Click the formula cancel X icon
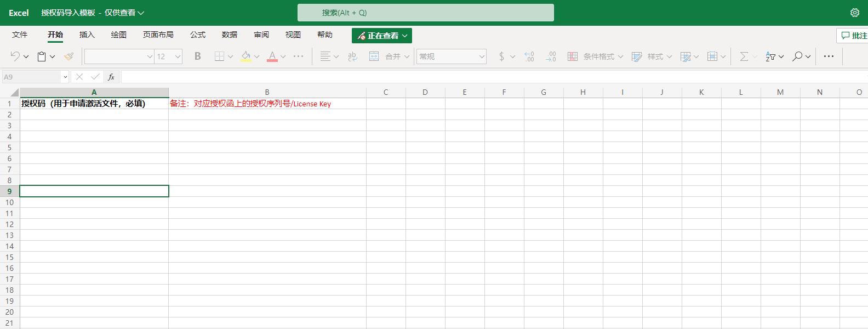This screenshot has height=329, width=868. tap(79, 77)
